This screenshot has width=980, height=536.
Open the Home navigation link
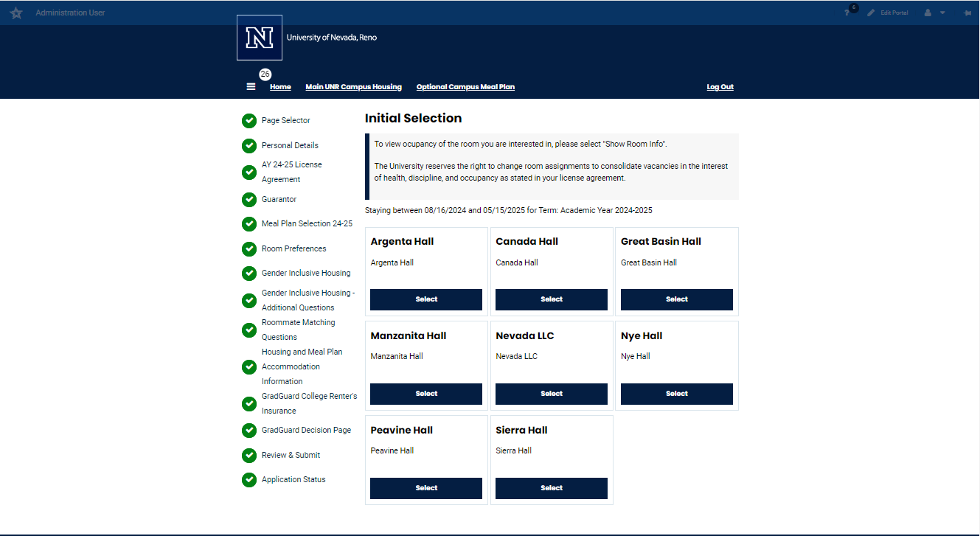coord(280,86)
